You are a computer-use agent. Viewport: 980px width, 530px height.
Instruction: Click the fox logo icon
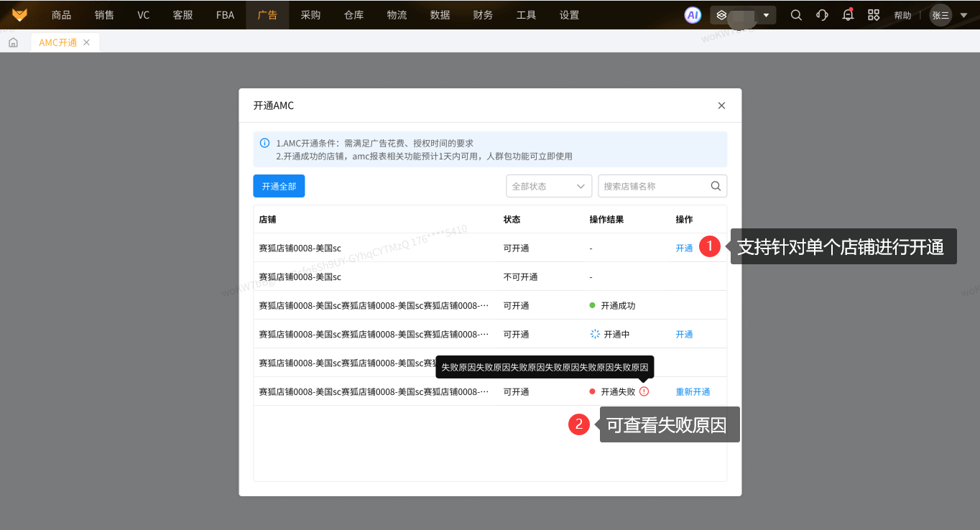pos(19,14)
